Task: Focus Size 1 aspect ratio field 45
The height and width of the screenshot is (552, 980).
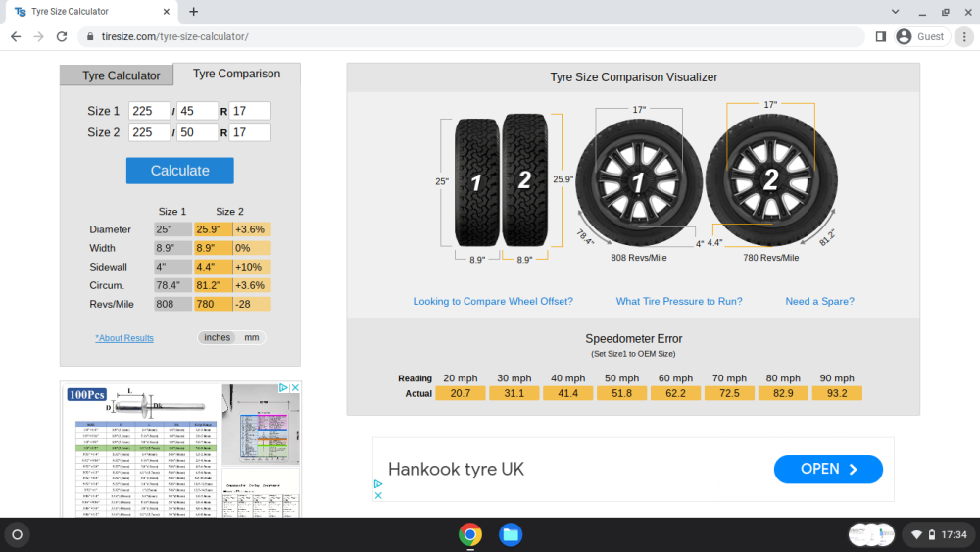Action: [198, 111]
